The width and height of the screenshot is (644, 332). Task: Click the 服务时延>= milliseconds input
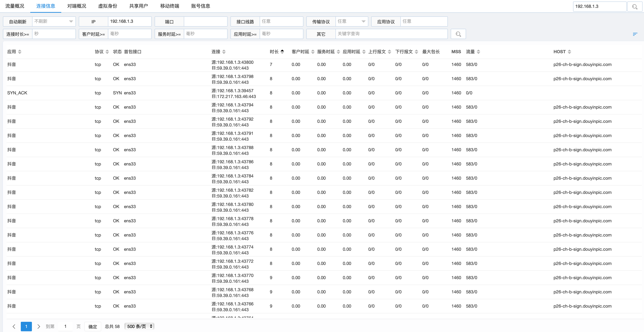205,34
